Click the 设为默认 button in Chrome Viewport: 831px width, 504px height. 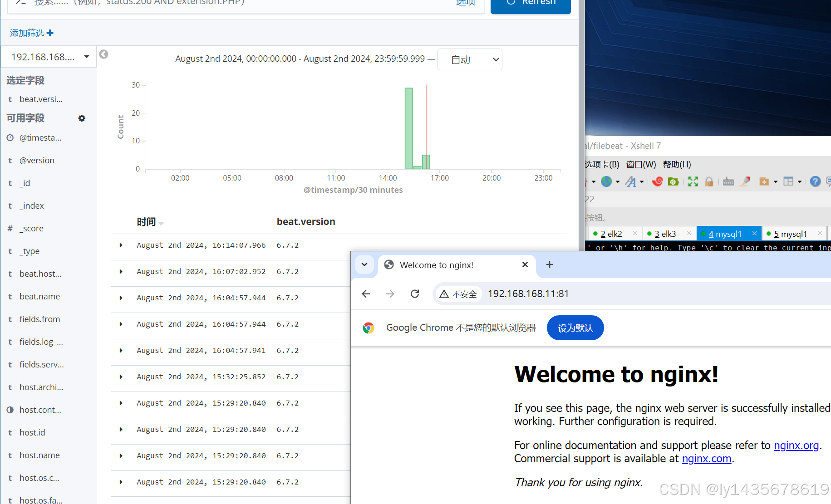click(x=575, y=328)
